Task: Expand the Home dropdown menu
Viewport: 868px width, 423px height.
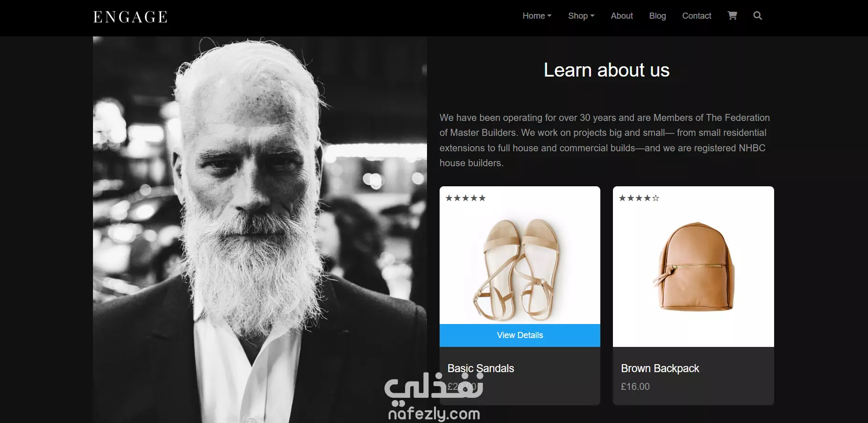Action: pos(537,16)
